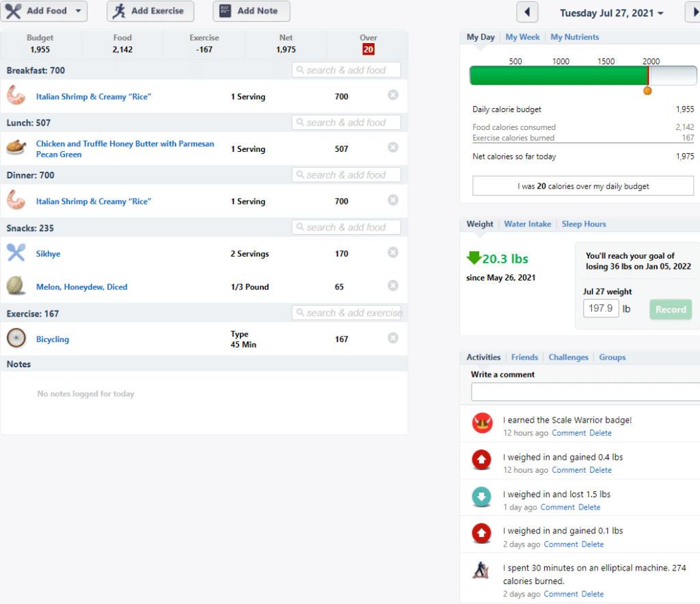Click the honeydew melon icon
The height and width of the screenshot is (604, 700).
[x=16, y=286]
